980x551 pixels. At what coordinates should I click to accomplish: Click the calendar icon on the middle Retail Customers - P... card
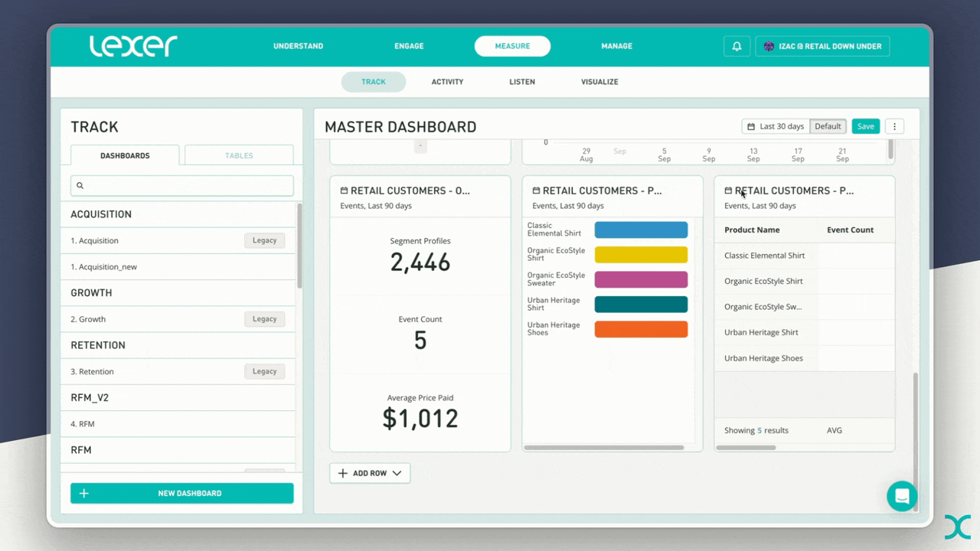point(536,191)
